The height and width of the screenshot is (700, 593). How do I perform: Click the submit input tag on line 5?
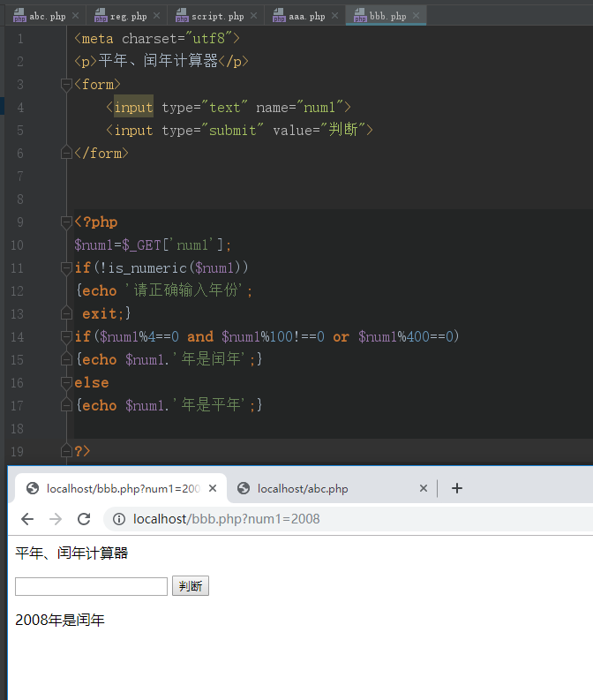[x=239, y=130]
